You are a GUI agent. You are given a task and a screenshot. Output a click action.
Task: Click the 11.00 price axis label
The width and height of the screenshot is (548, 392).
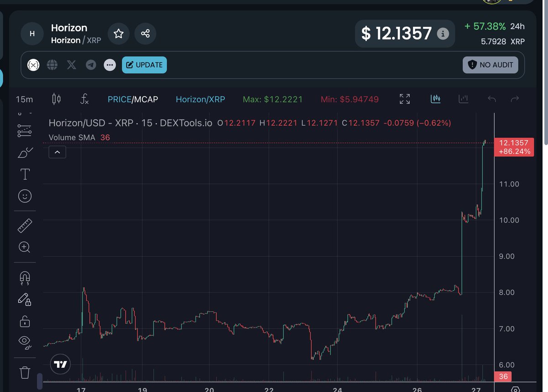pos(509,184)
